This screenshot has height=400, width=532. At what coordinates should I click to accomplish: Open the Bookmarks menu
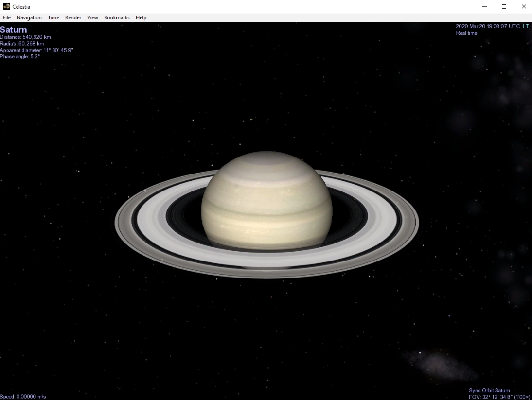(117, 17)
